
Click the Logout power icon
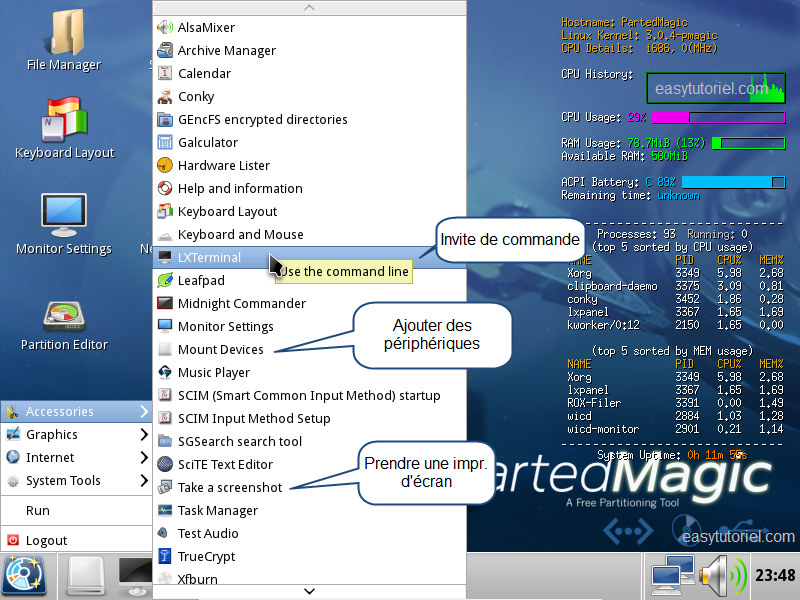(13, 540)
